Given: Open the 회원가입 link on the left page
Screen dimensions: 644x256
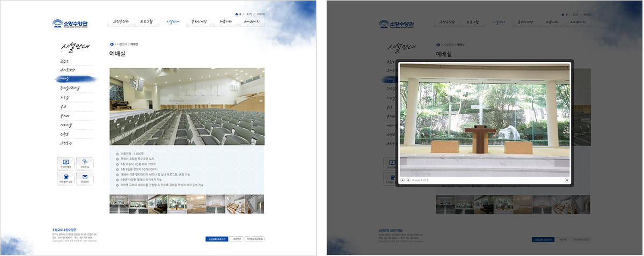Looking at the screenshot, I should click(261, 14).
